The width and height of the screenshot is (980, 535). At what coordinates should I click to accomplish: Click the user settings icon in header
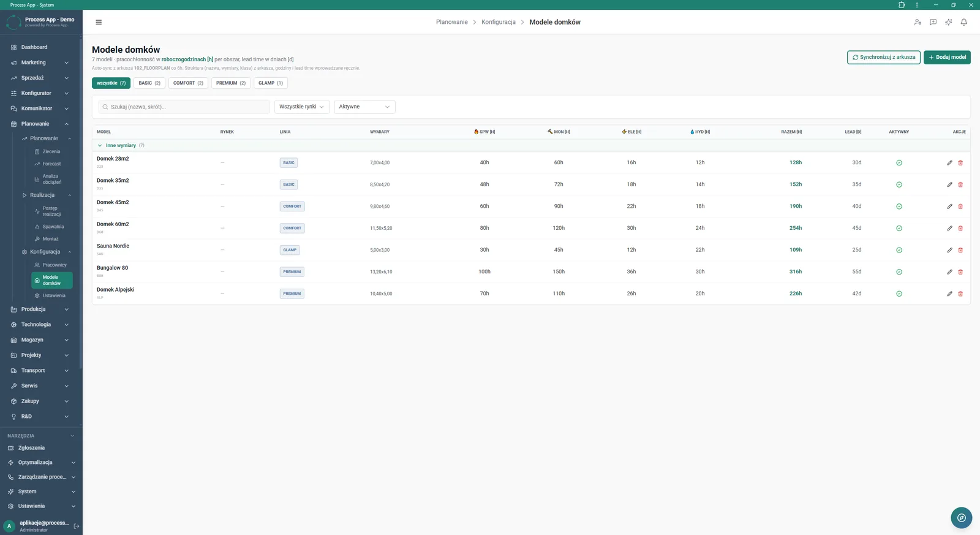[x=918, y=22]
